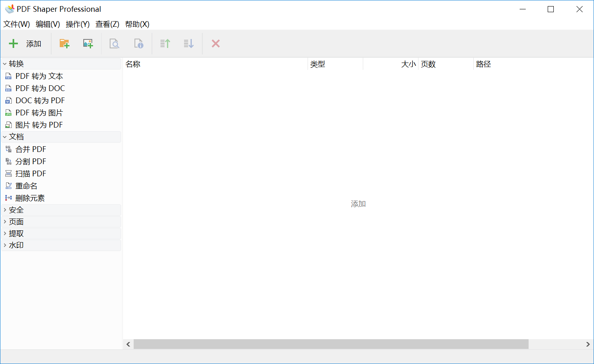Image resolution: width=594 pixels, height=364 pixels.
Task: Click the Preview document magnifier icon
Action: click(115, 43)
